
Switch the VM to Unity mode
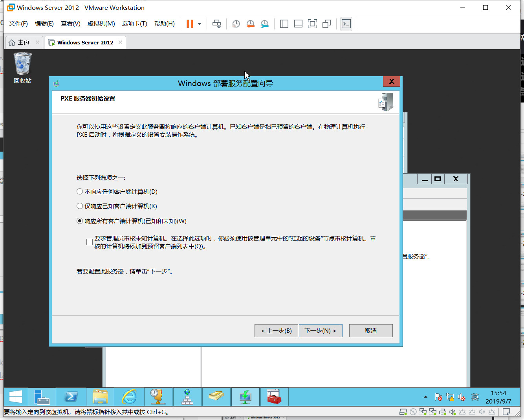(326, 24)
